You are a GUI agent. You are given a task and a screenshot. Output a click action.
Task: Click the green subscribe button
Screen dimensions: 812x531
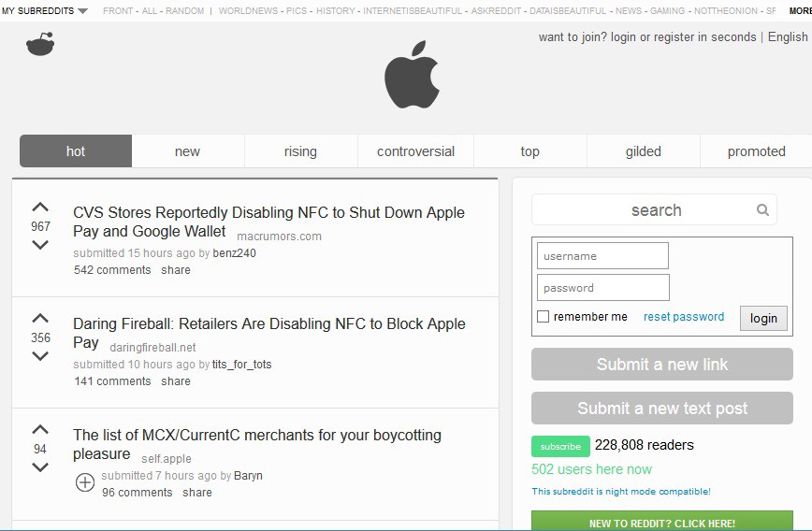pyautogui.click(x=560, y=446)
